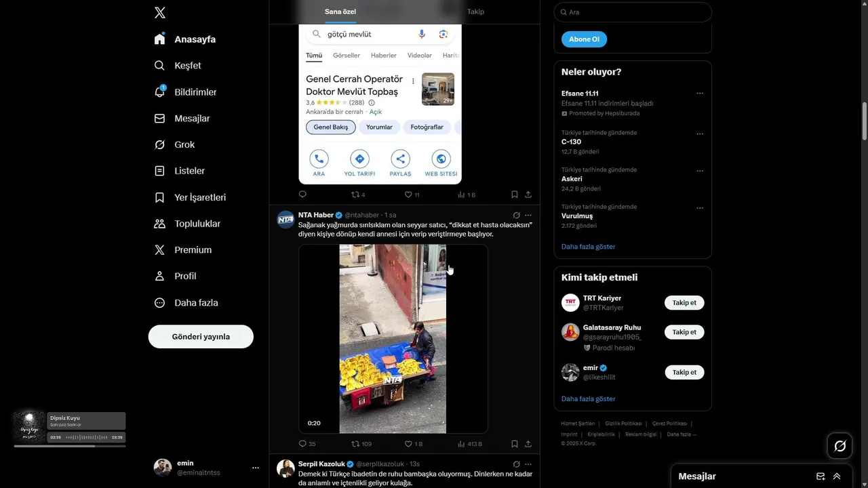Follow Galatasaray Ruhu account
The image size is (868, 488).
click(684, 332)
